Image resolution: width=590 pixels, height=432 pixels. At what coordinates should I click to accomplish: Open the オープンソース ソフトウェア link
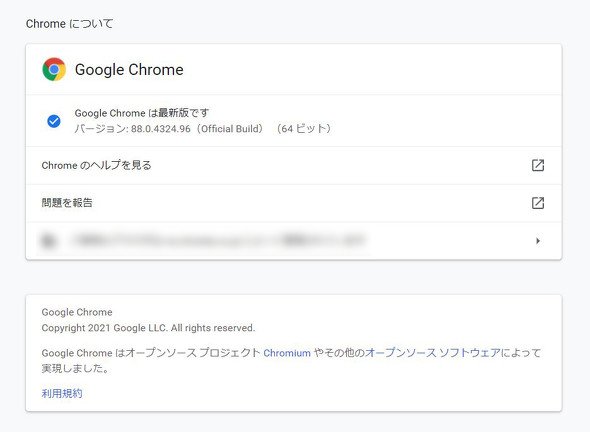pyautogui.click(x=433, y=353)
